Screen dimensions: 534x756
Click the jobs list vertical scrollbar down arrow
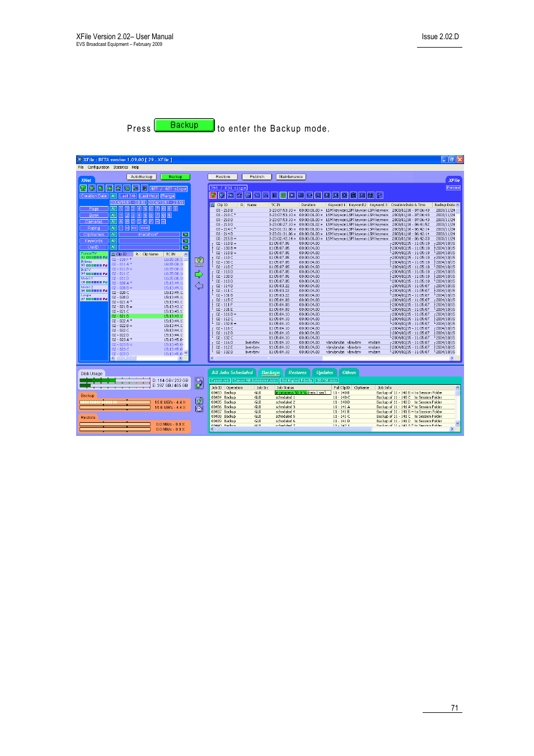[458, 424]
